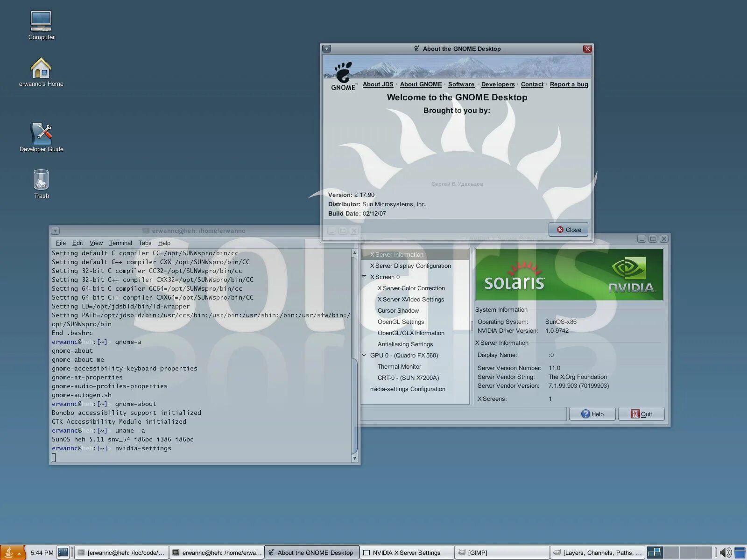Viewport: 747px width, 560px height.
Task: Click the Contact link
Action: [x=532, y=84]
